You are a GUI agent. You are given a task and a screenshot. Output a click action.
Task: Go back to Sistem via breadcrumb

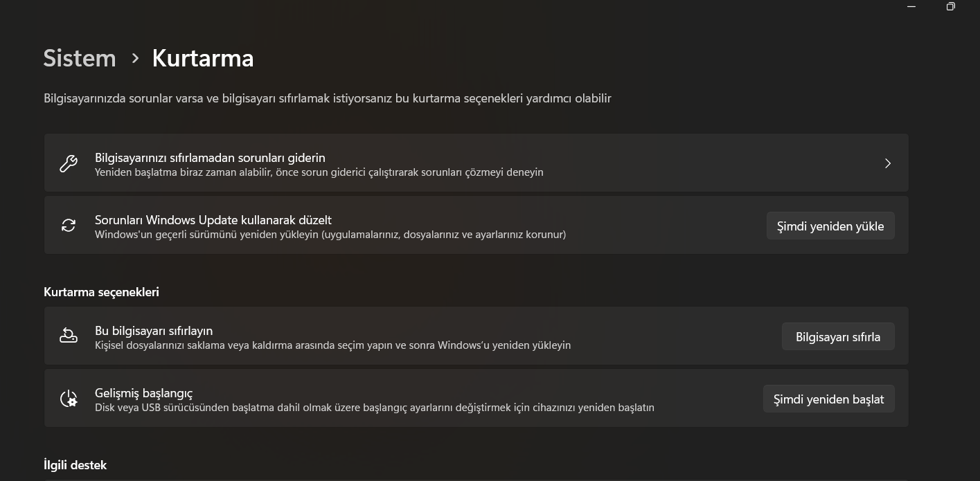[80, 58]
